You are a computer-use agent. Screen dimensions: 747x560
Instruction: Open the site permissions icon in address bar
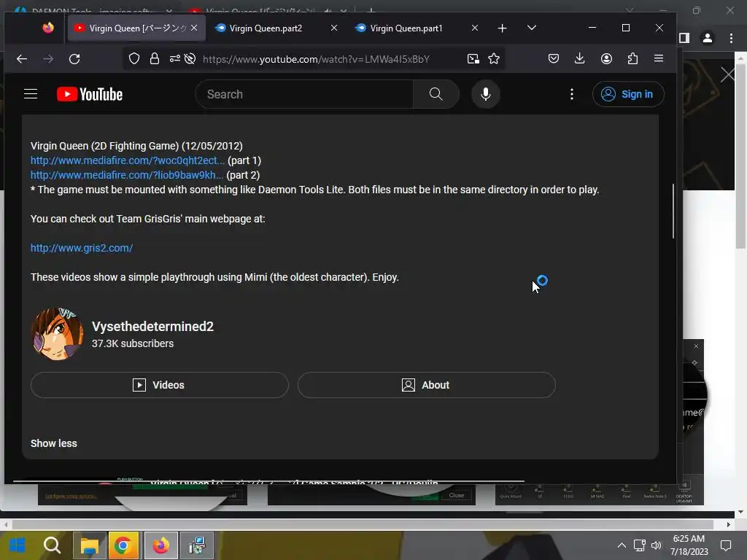click(175, 58)
